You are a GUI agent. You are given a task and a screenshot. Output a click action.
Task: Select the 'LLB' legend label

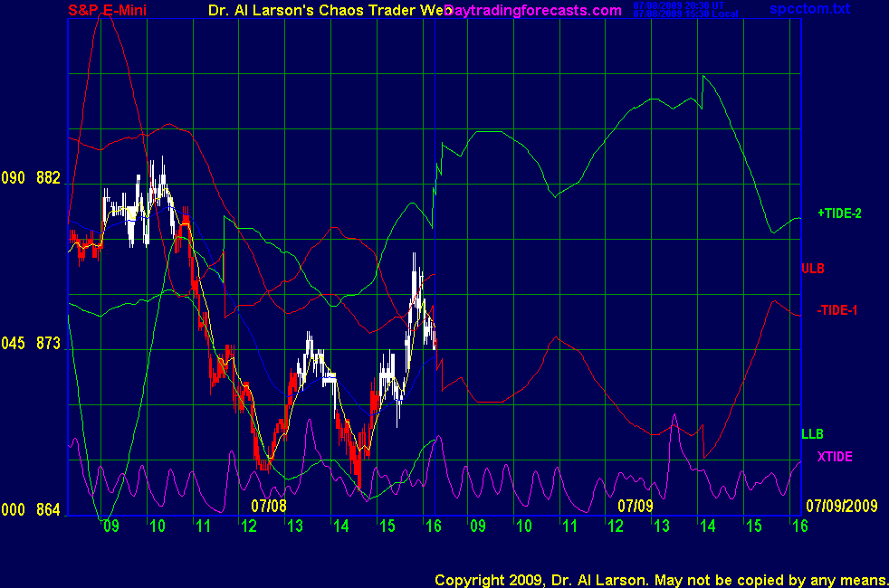(x=812, y=434)
